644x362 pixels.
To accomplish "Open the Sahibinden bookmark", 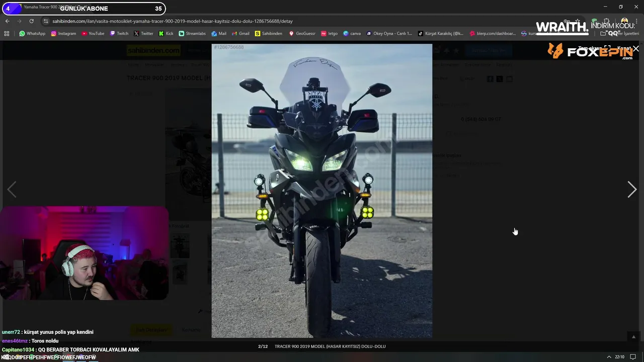I will [268, 34].
